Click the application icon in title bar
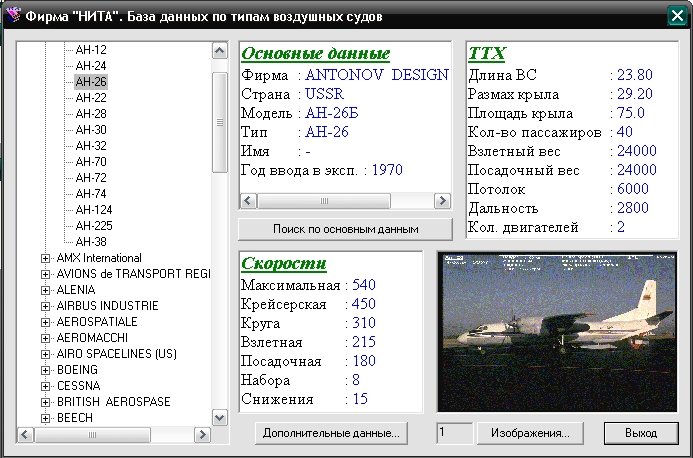Viewport: 693px width, 458px height. [x=14, y=16]
